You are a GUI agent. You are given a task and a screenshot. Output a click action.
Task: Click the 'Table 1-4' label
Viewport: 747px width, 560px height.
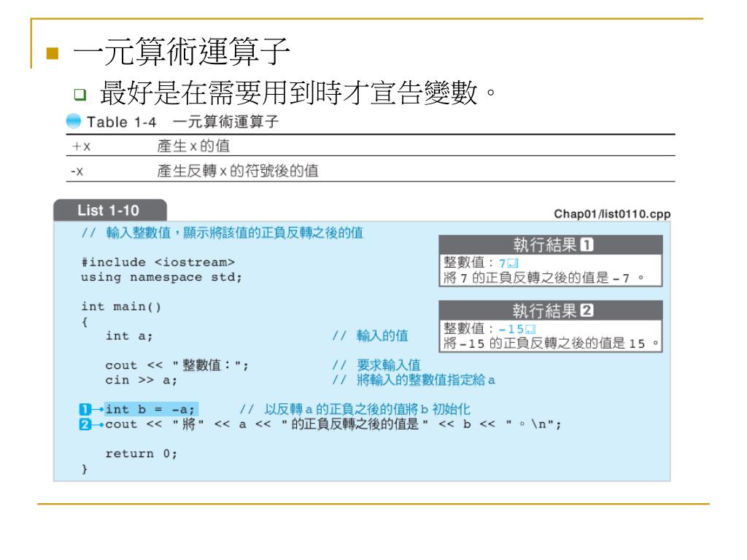pos(122,122)
